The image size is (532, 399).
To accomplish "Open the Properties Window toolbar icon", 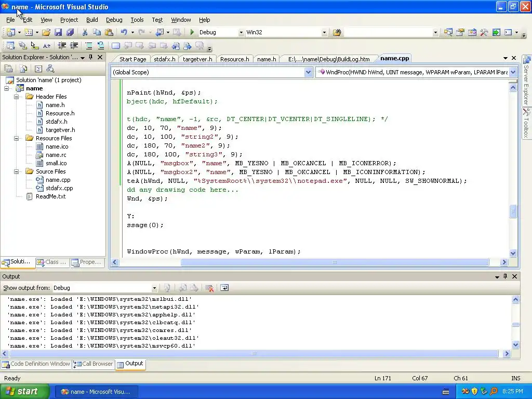I will click(x=460, y=32).
